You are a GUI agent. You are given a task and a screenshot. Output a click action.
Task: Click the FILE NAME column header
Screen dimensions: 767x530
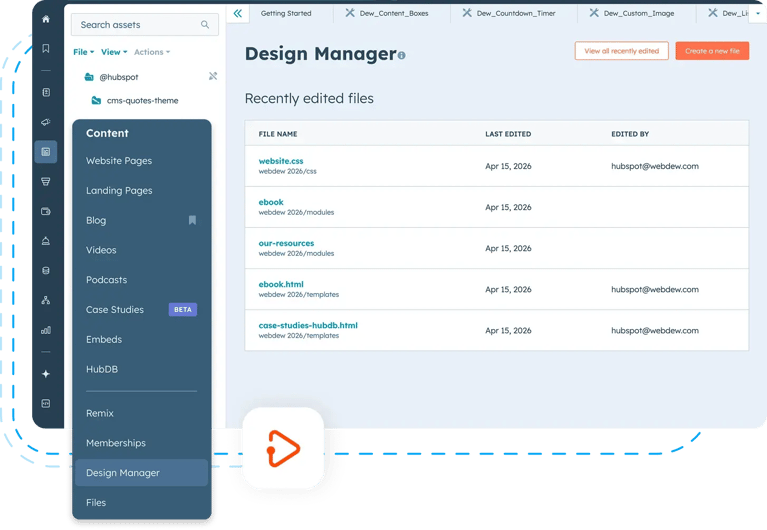[278, 134]
